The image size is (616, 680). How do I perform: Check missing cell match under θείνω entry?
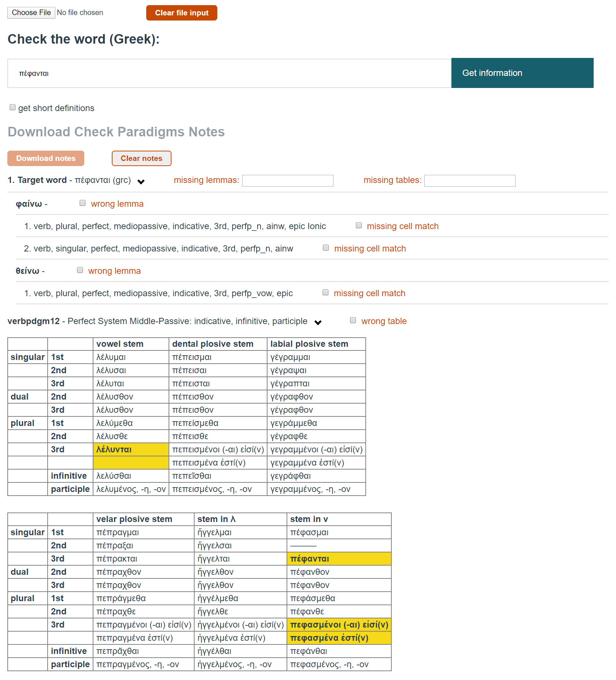(325, 292)
